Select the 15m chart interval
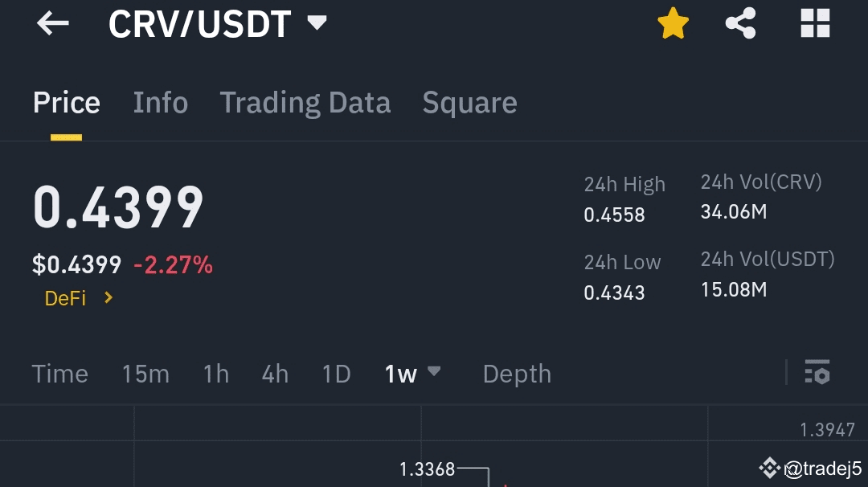Image resolution: width=868 pixels, height=487 pixels. click(x=145, y=374)
